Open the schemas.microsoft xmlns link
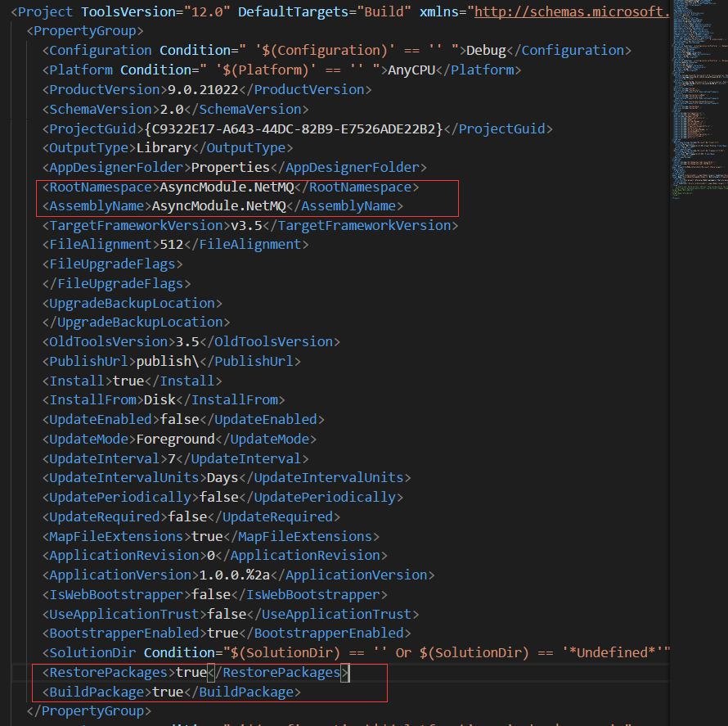The image size is (728, 726). 572,11
